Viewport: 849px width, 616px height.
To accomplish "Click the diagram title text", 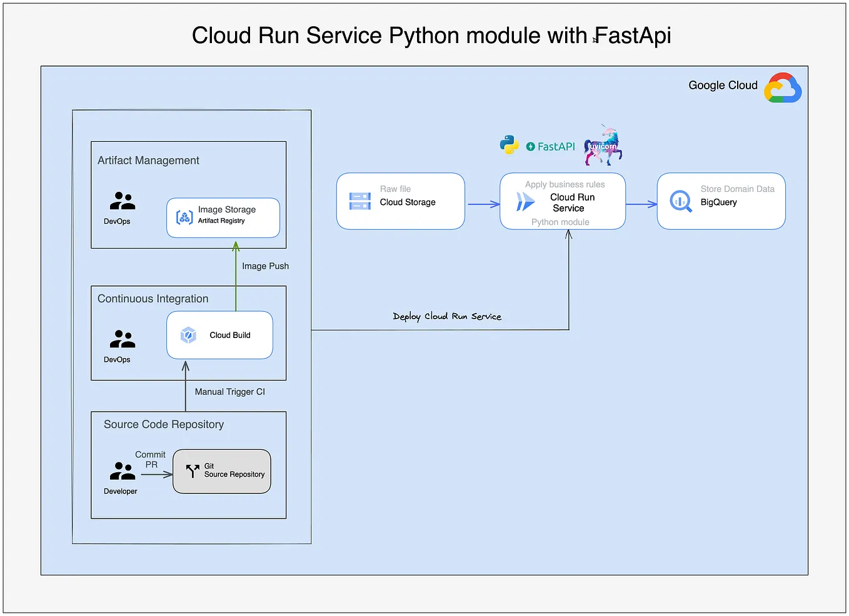I will click(x=431, y=36).
